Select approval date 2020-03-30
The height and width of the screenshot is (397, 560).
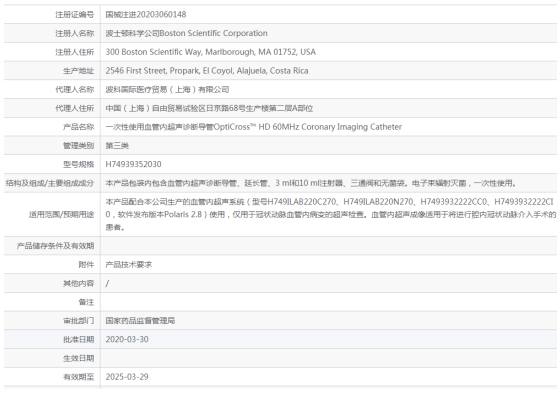pyautogui.click(x=127, y=340)
